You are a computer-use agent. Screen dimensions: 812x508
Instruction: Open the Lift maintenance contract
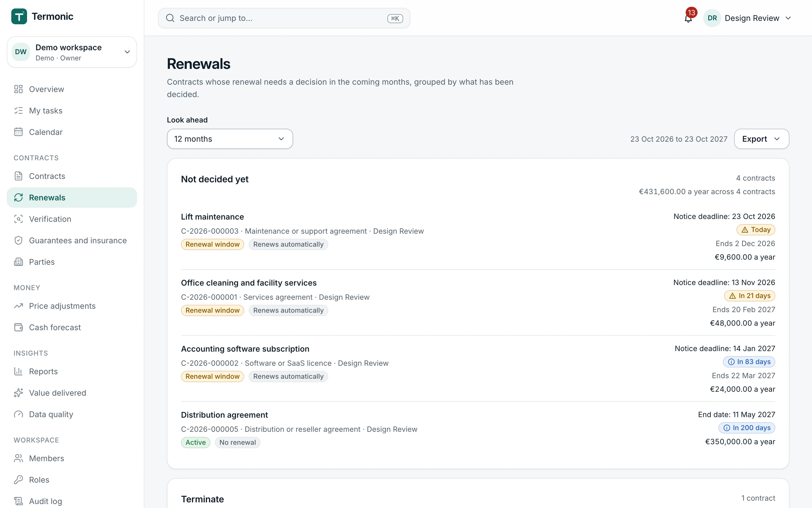[x=212, y=217]
